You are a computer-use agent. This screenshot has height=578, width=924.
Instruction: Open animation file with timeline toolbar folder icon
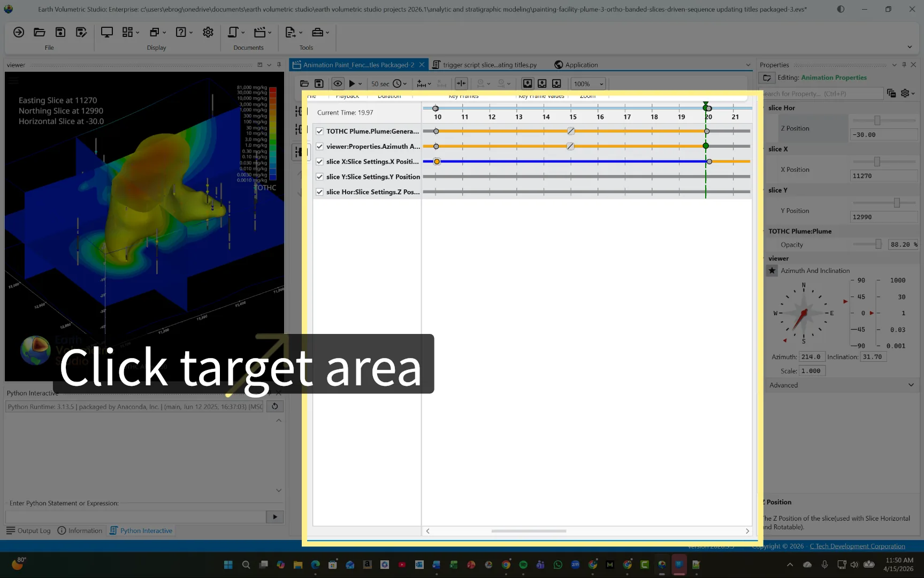click(304, 83)
